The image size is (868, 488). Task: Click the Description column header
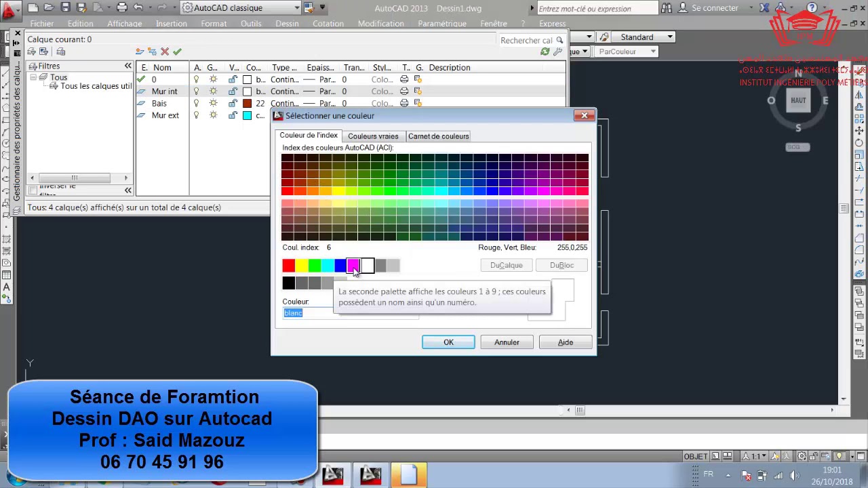coord(449,68)
